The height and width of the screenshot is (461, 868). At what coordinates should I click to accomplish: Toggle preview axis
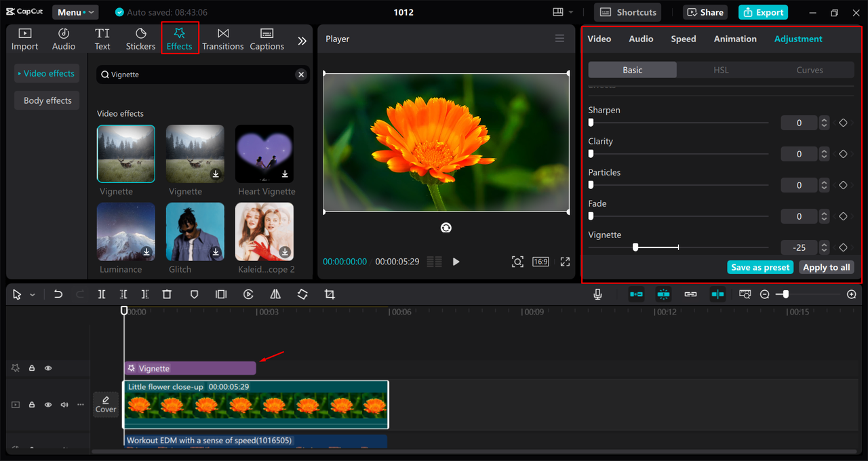[717, 294]
